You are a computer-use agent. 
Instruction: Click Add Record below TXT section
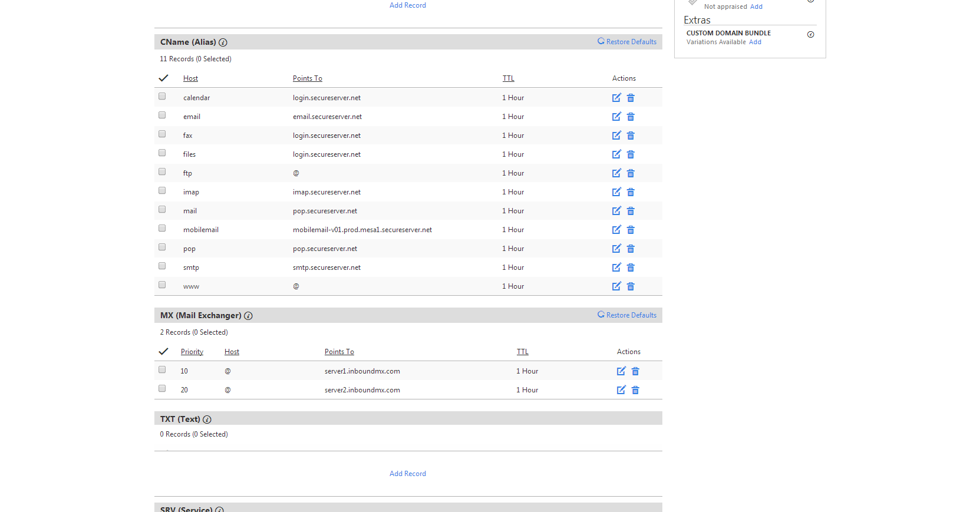click(408, 474)
